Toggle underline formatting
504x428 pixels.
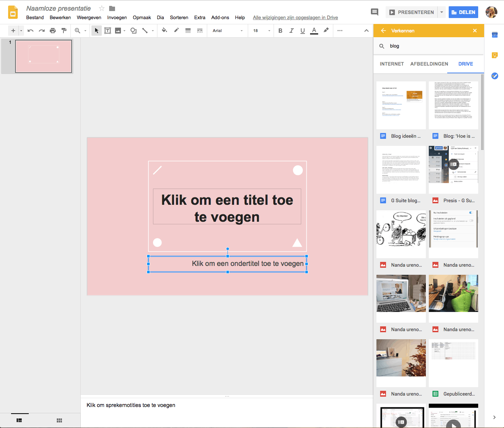[302, 31]
